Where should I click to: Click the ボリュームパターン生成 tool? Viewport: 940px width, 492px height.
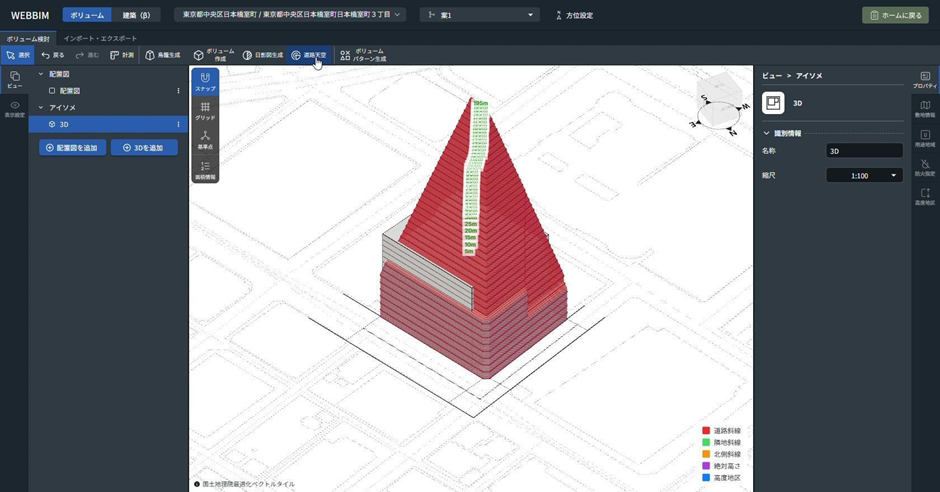(363, 55)
